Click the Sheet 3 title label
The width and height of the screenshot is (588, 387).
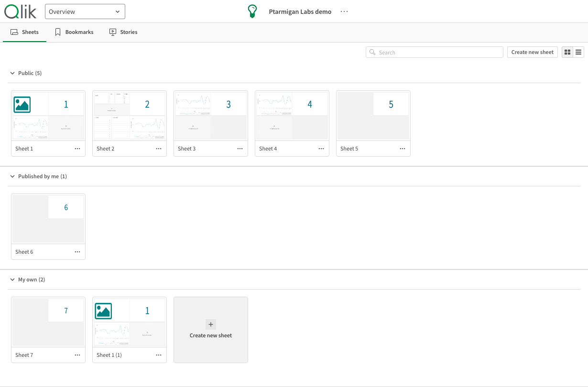(187, 149)
